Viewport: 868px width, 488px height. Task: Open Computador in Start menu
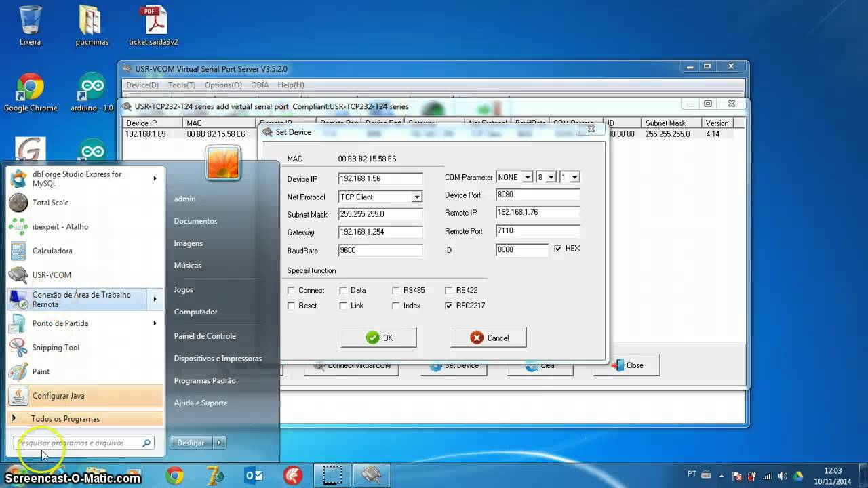[x=195, y=312]
